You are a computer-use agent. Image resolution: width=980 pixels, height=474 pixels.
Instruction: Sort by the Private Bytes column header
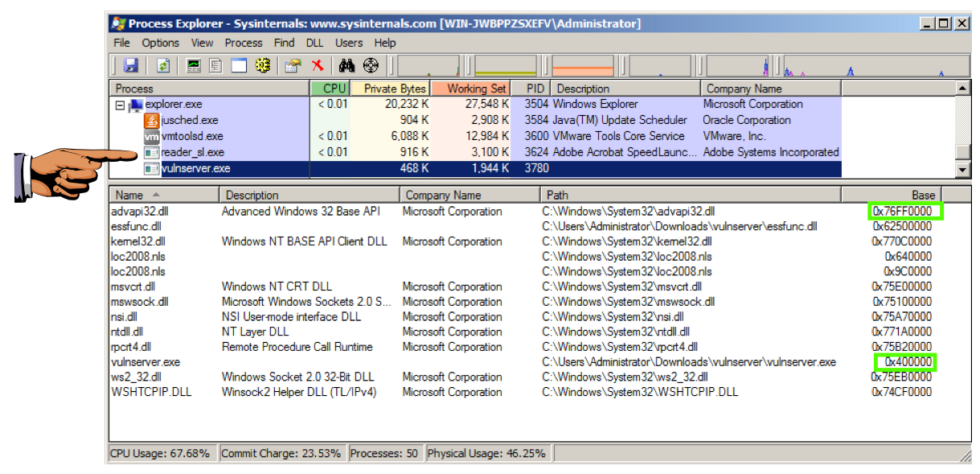pyautogui.click(x=391, y=89)
